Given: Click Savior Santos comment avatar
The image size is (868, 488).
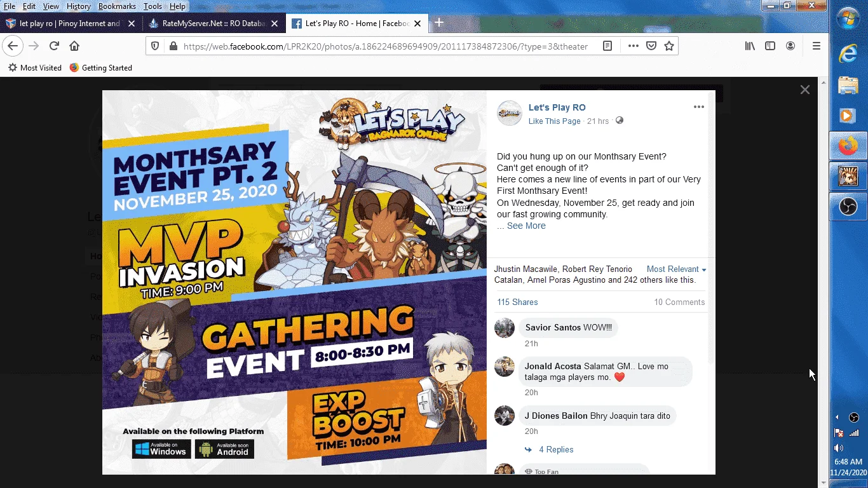Looking at the screenshot, I should coord(505,328).
